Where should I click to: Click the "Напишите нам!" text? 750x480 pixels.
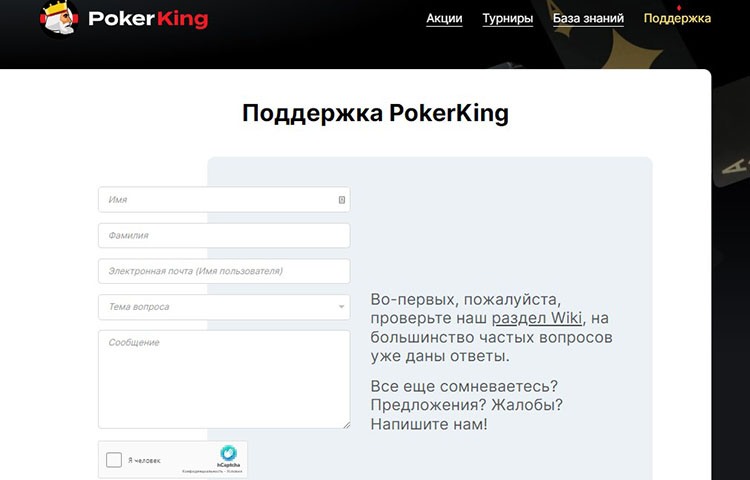tap(429, 424)
